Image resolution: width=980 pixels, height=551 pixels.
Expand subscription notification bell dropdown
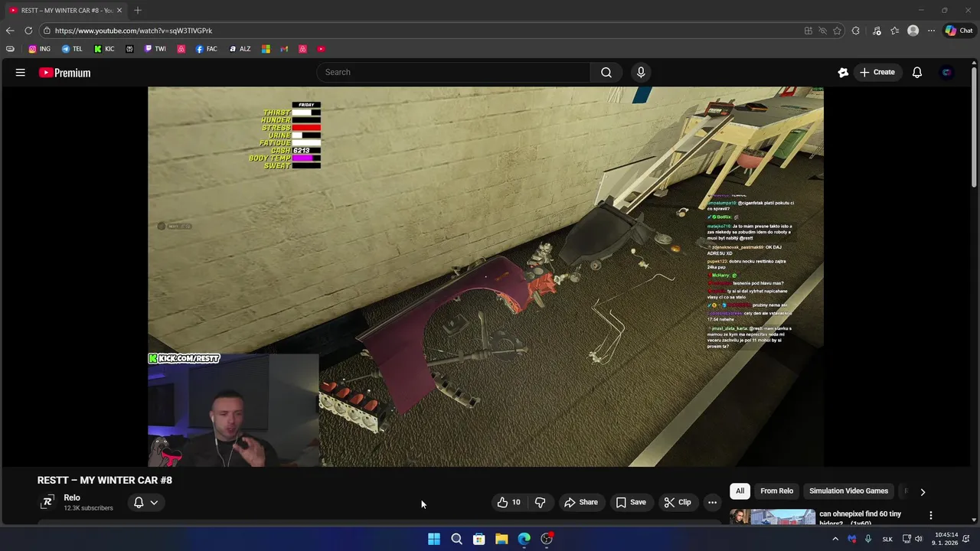click(x=145, y=502)
